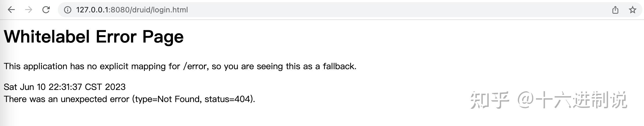Select the 127.0.0.1 host in the URL
The height and width of the screenshot is (126, 644).
click(x=92, y=10)
